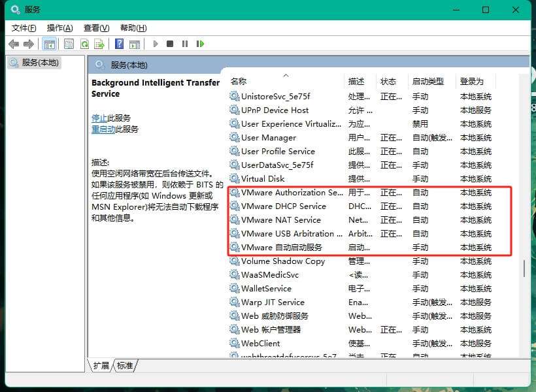Click the 停止 link to stop the service
The image size is (536, 392).
pos(99,118)
